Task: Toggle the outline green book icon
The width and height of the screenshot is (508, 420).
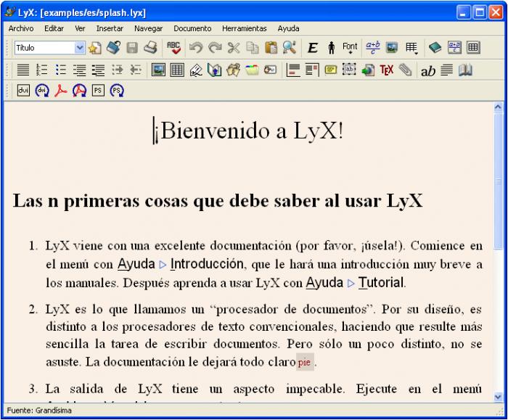Action: (x=435, y=48)
